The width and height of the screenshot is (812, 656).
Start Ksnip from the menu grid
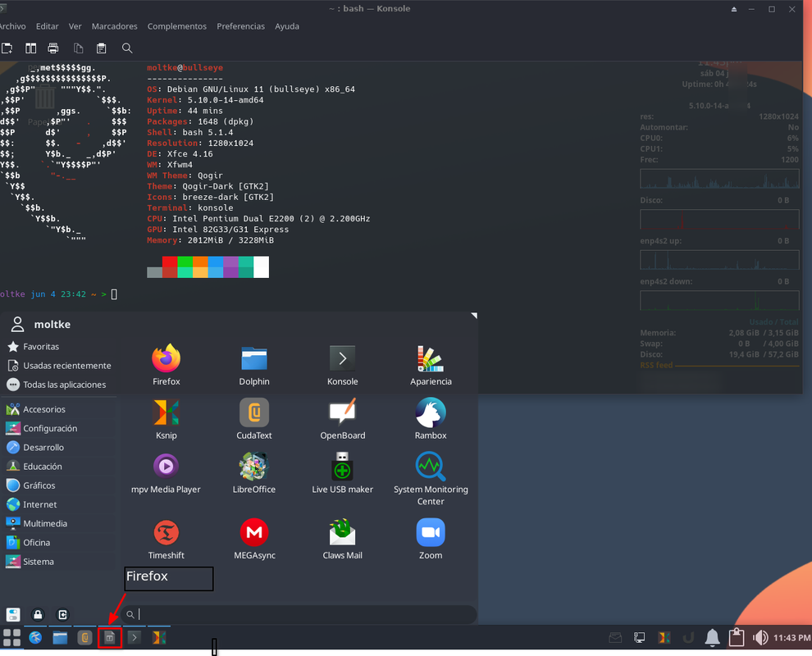tap(166, 419)
